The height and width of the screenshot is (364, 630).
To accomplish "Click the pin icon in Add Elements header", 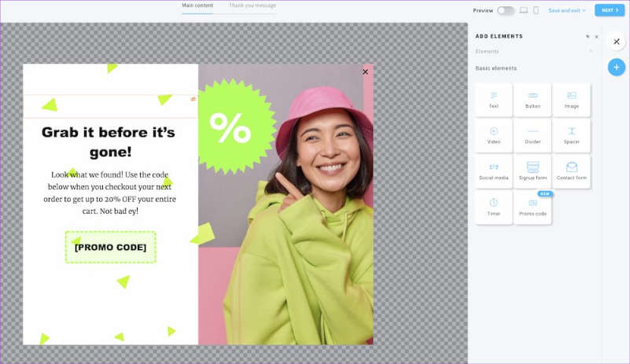I will [x=588, y=36].
